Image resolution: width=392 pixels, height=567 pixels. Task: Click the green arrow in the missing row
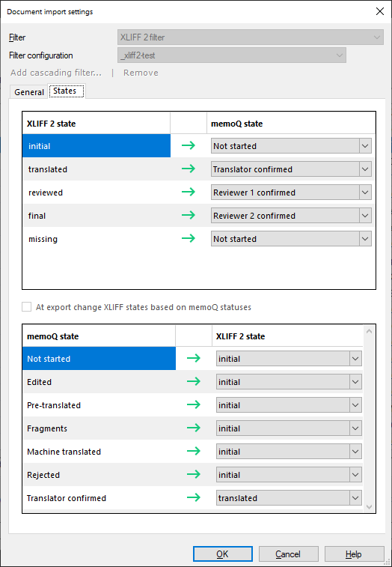189,238
